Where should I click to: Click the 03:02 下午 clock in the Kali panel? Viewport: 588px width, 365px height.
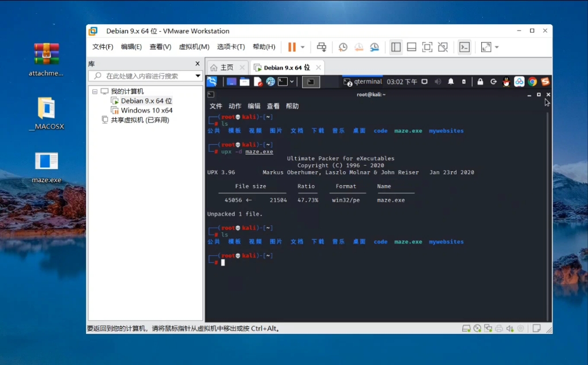click(x=402, y=82)
